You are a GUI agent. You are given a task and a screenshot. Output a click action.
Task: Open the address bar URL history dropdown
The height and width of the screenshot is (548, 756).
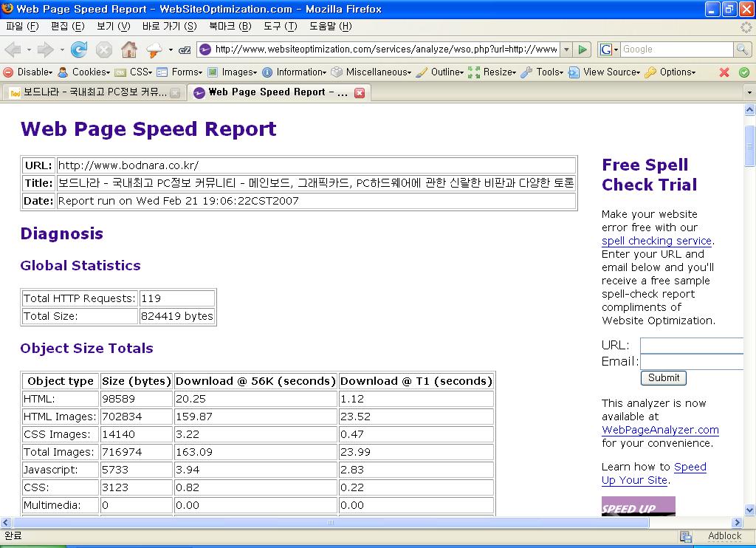[x=566, y=49]
